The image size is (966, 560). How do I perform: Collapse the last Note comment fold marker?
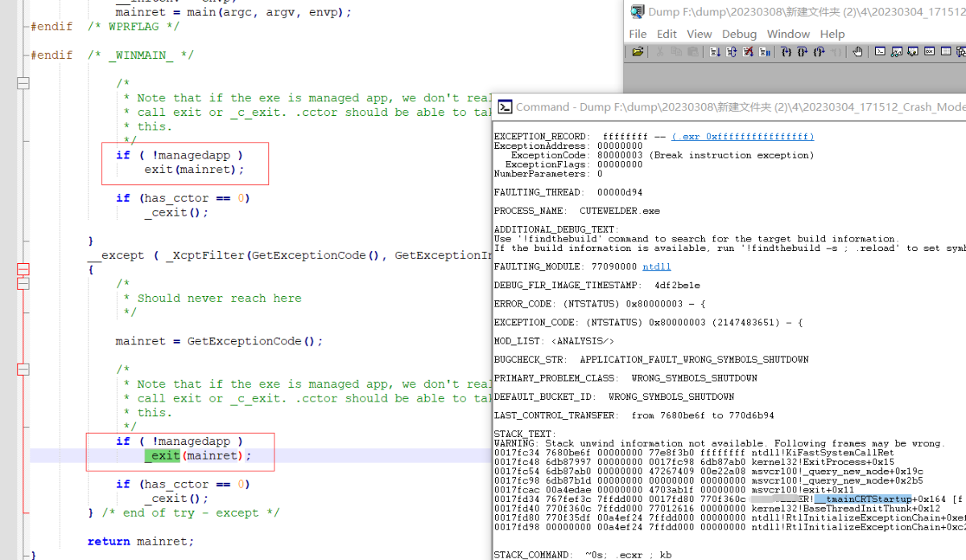click(x=23, y=369)
